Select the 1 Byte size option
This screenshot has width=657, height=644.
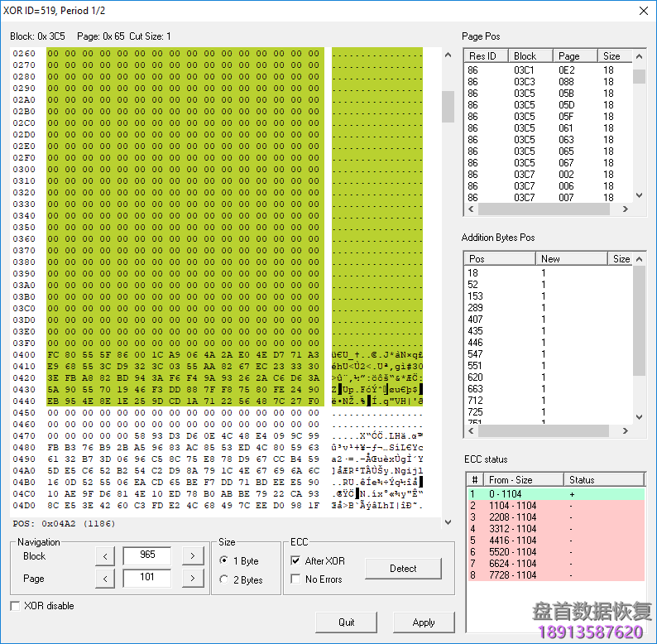(x=226, y=560)
